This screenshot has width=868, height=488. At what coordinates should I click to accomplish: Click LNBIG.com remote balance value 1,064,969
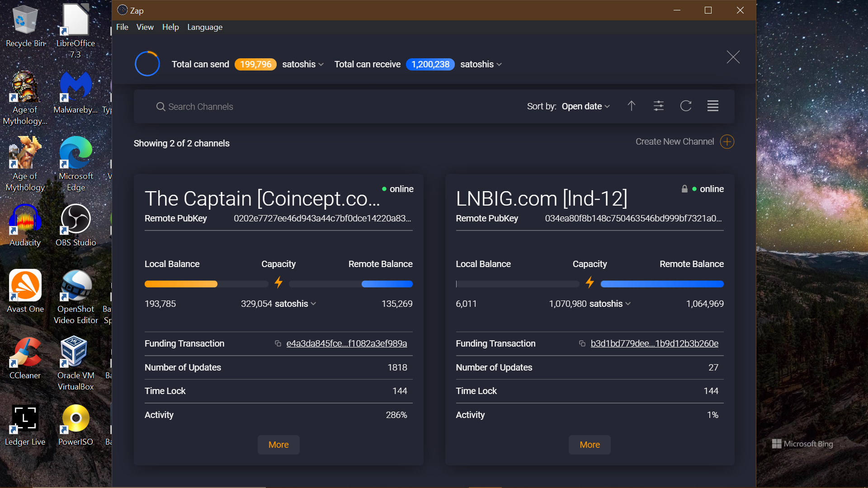(x=705, y=304)
